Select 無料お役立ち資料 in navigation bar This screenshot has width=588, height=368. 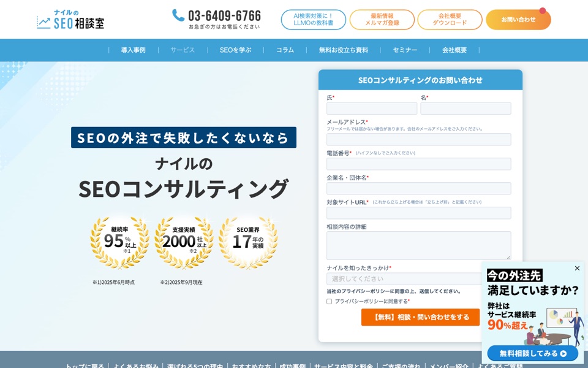point(344,50)
